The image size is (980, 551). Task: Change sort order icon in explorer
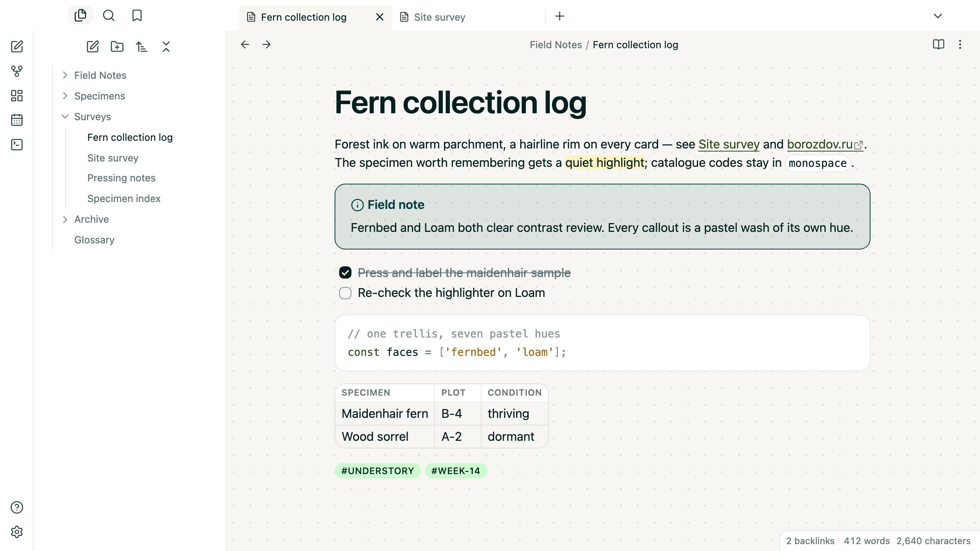pos(142,47)
